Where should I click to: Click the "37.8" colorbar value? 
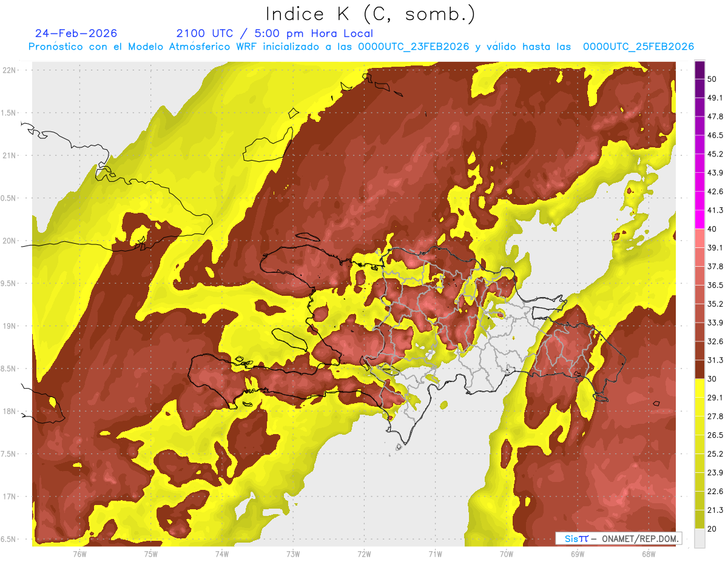point(715,267)
